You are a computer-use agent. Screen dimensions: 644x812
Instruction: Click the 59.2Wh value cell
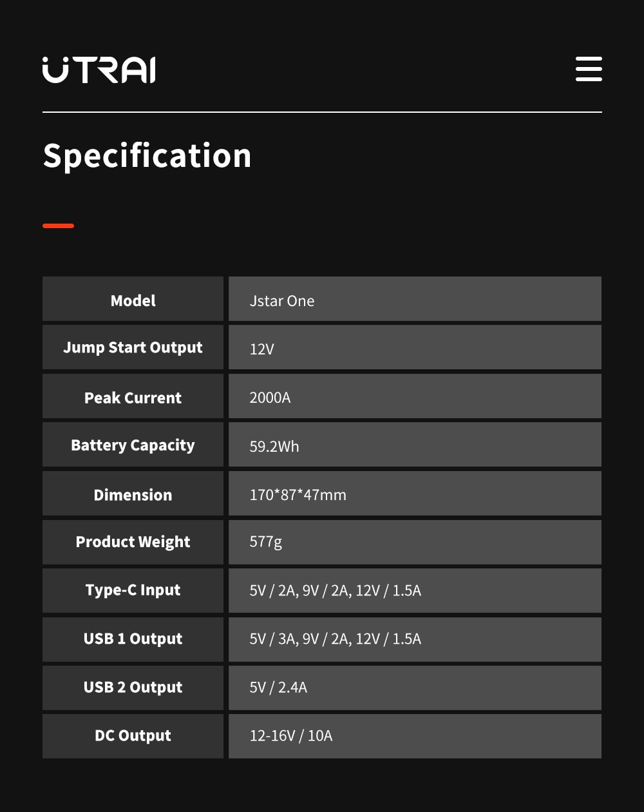pos(415,445)
